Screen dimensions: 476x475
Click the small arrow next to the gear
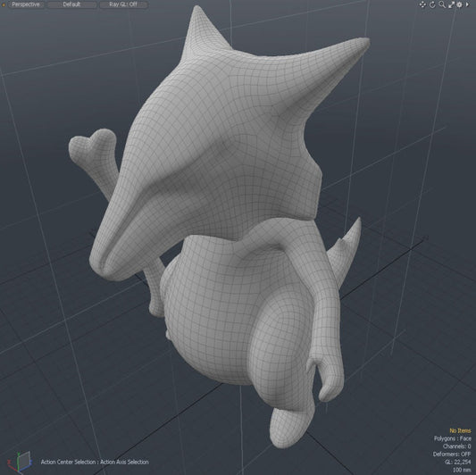click(467, 4)
